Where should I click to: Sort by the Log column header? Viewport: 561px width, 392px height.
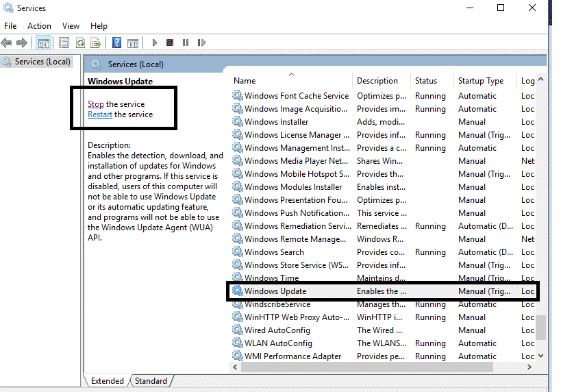pyautogui.click(x=527, y=81)
